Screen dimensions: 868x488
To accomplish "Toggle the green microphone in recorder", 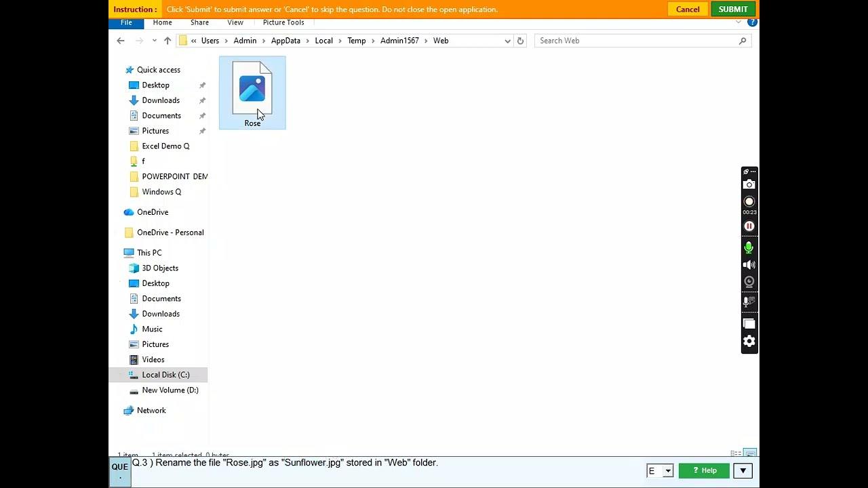I will point(749,247).
